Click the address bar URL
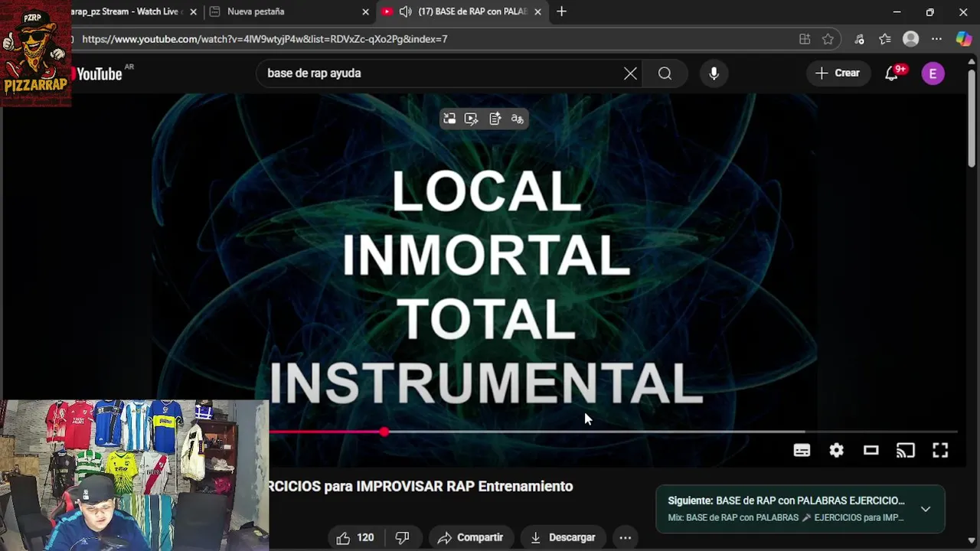 click(x=265, y=39)
